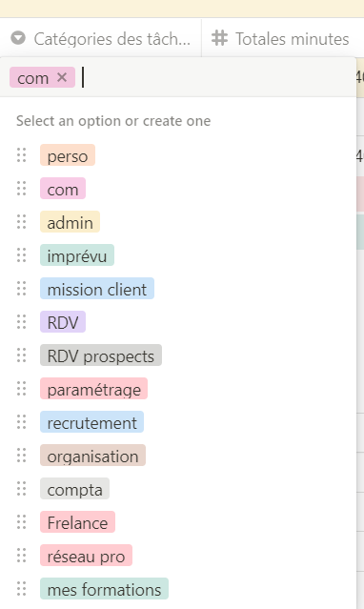Click the select-type icon of Catégories column
The height and width of the screenshot is (609, 364).
pos(18,38)
